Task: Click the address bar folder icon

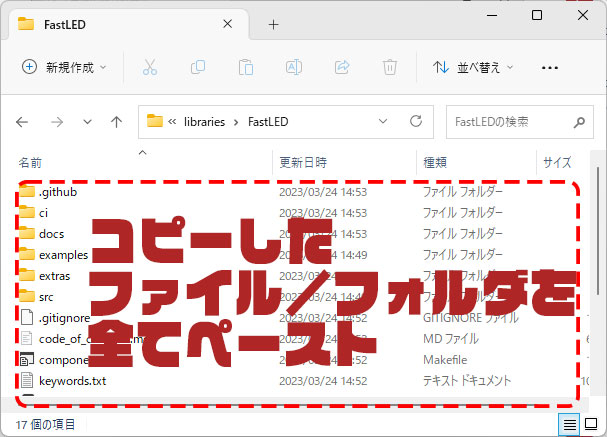Action: click(154, 121)
